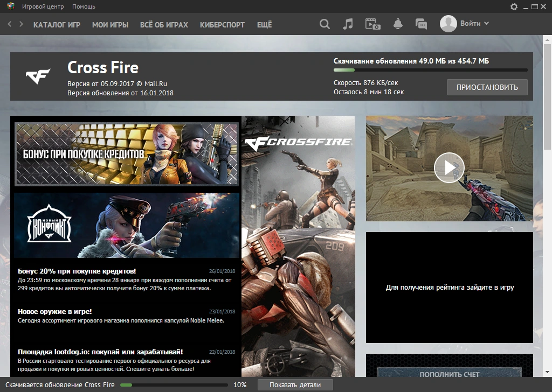Open the notifications bell icon
Viewport: 552px width, 392px height.
[398, 24]
